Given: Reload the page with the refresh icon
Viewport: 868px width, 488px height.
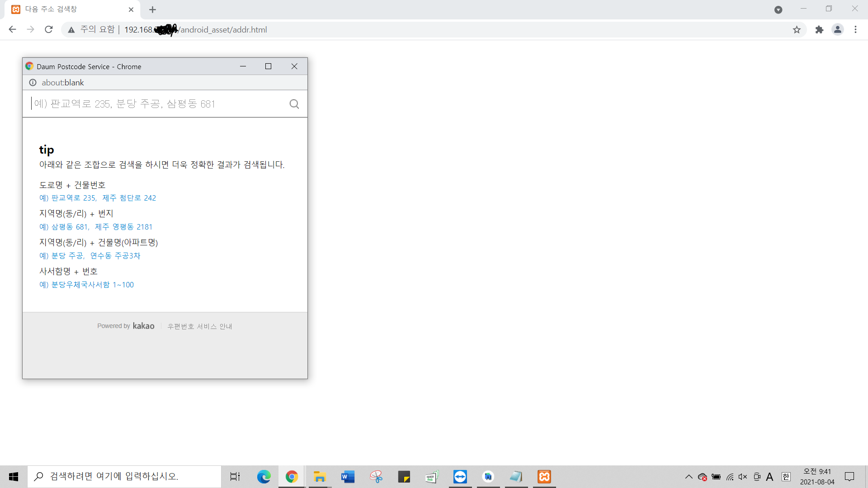Looking at the screenshot, I should [x=49, y=29].
